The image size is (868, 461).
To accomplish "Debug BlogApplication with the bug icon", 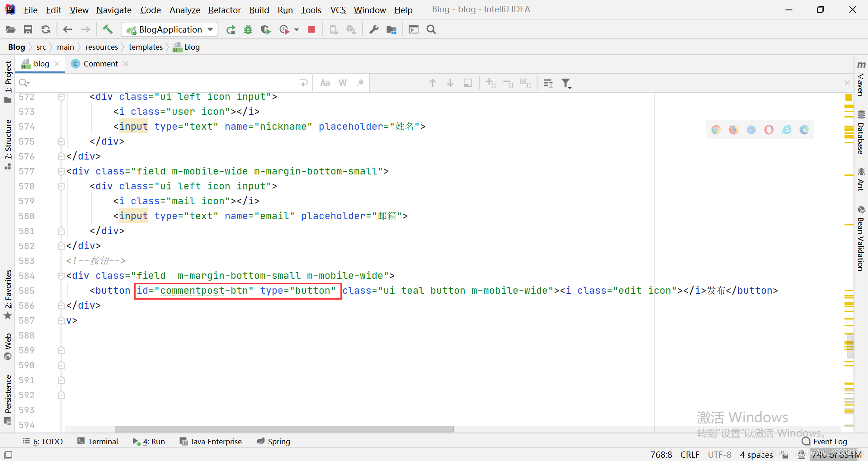I will (x=248, y=30).
